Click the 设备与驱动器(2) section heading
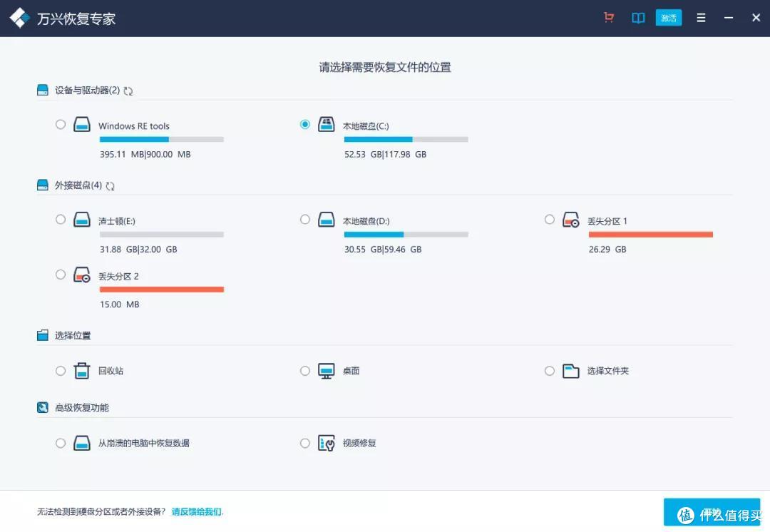Screen dimensions: 770x532 [87, 91]
